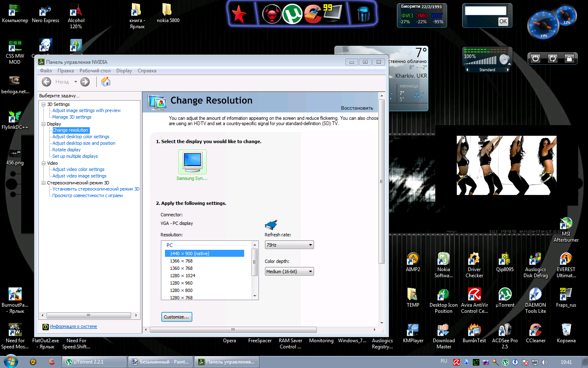Select the Samsung SyncMaster display icon
This screenshot has width=588, height=368.
(x=192, y=162)
